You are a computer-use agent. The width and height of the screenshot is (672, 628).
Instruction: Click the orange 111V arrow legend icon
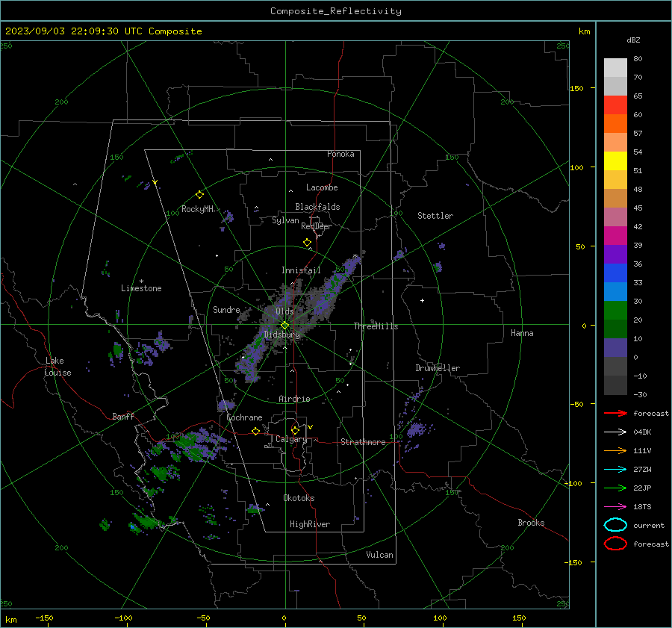coord(615,450)
